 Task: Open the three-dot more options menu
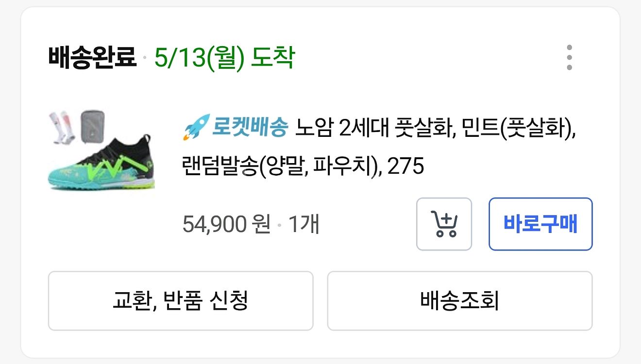click(569, 58)
